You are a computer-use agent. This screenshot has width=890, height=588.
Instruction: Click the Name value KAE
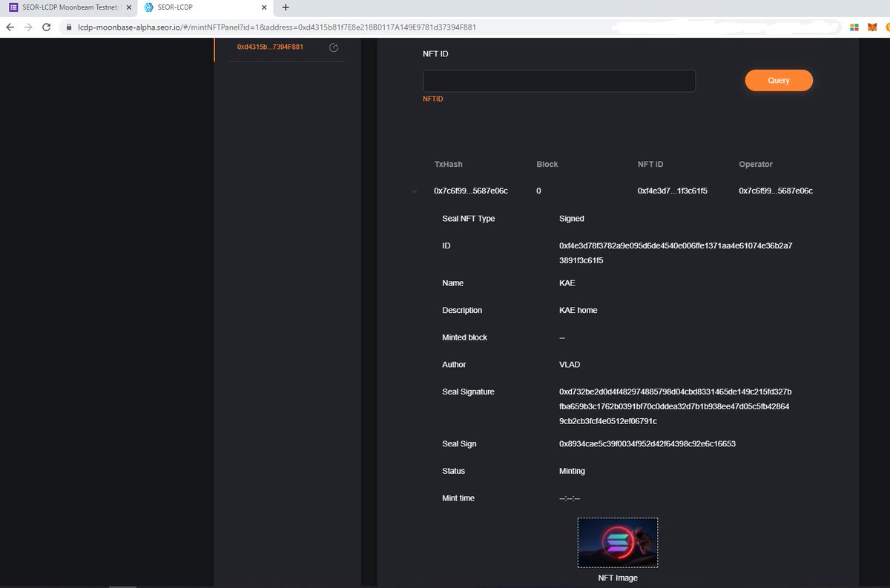(567, 283)
